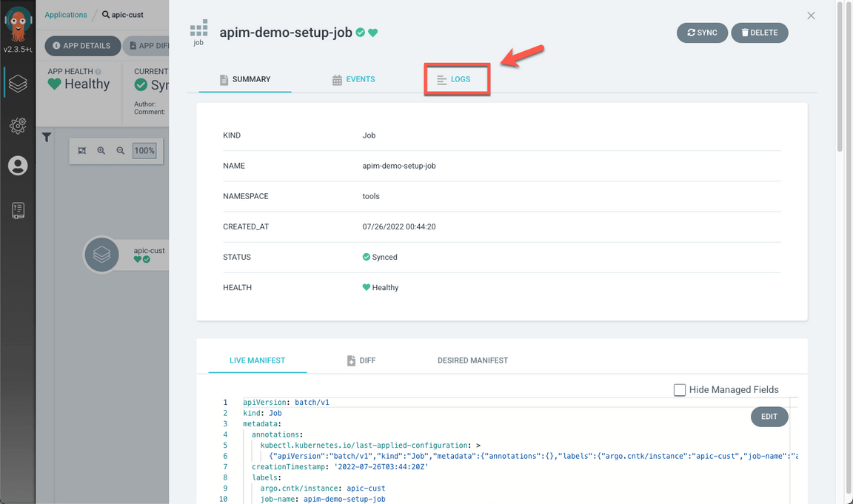Image resolution: width=853 pixels, height=504 pixels.
Task: Click the Argo CD octopus logo
Action: [x=18, y=25]
